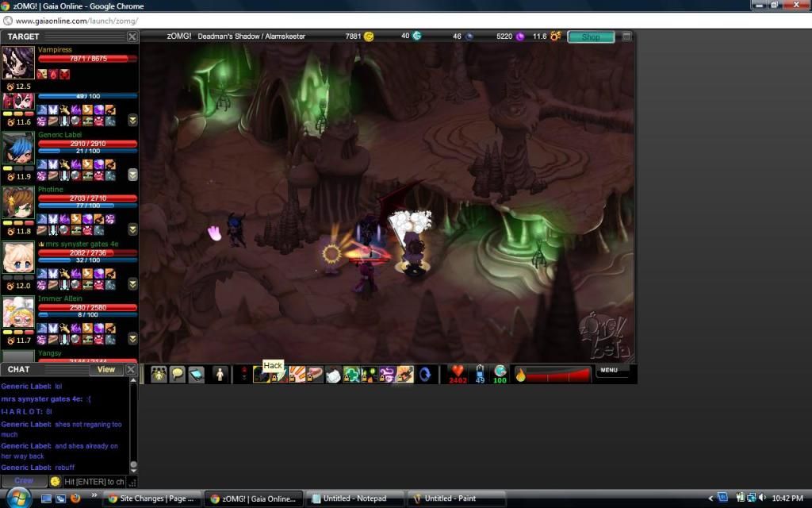Switch to the Crew chat channel tab
Image resolution: width=812 pixels, height=508 pixels.
(x=24, y=481)
